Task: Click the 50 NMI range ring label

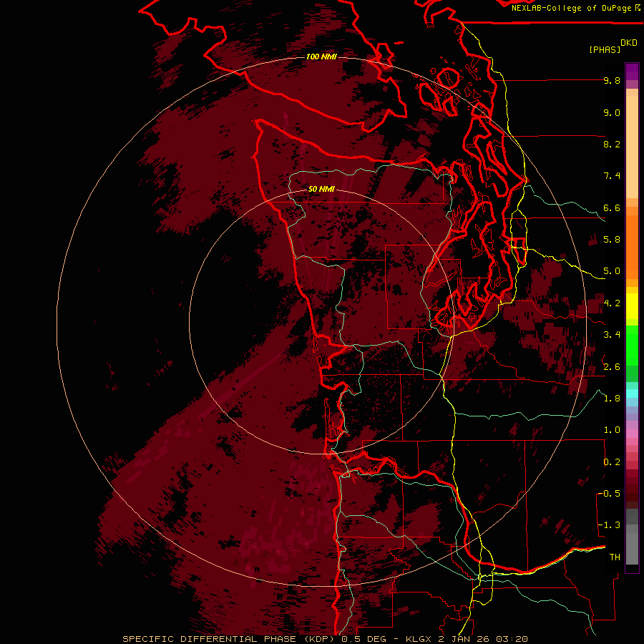Action: click(321, 189)
